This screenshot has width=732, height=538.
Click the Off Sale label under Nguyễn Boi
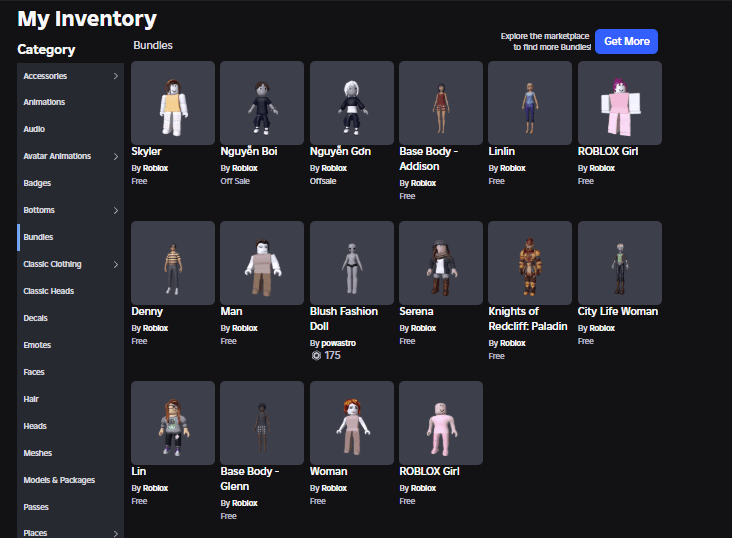tap(235, 181)
